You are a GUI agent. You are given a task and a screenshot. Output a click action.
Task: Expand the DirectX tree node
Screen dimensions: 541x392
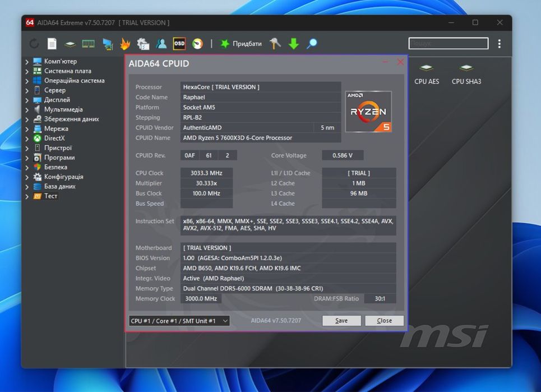point(27,139)
